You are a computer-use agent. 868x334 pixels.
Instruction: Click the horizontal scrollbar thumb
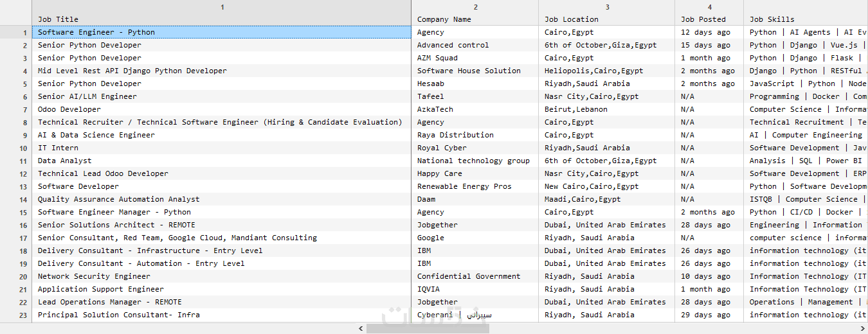coord(428,328)
